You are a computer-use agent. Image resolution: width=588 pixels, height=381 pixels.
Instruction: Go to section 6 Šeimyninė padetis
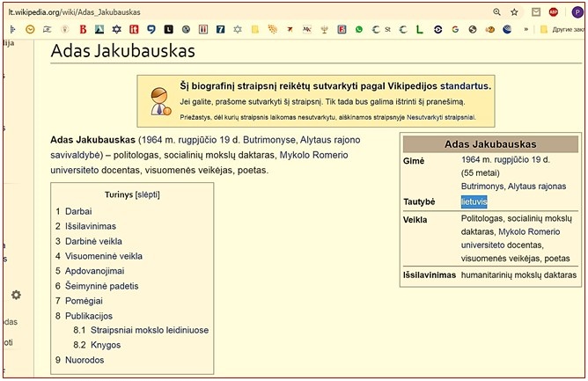[x=101, y=286]
